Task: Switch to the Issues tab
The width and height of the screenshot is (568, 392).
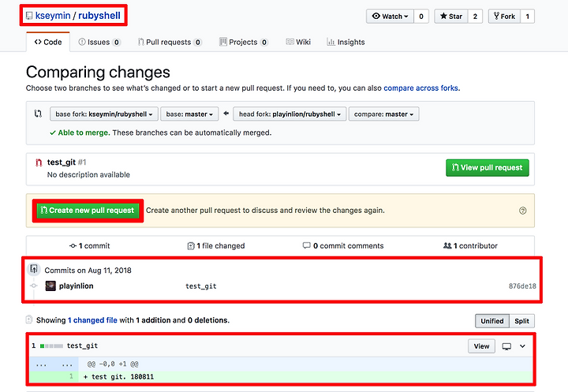Action: point(99,42)
